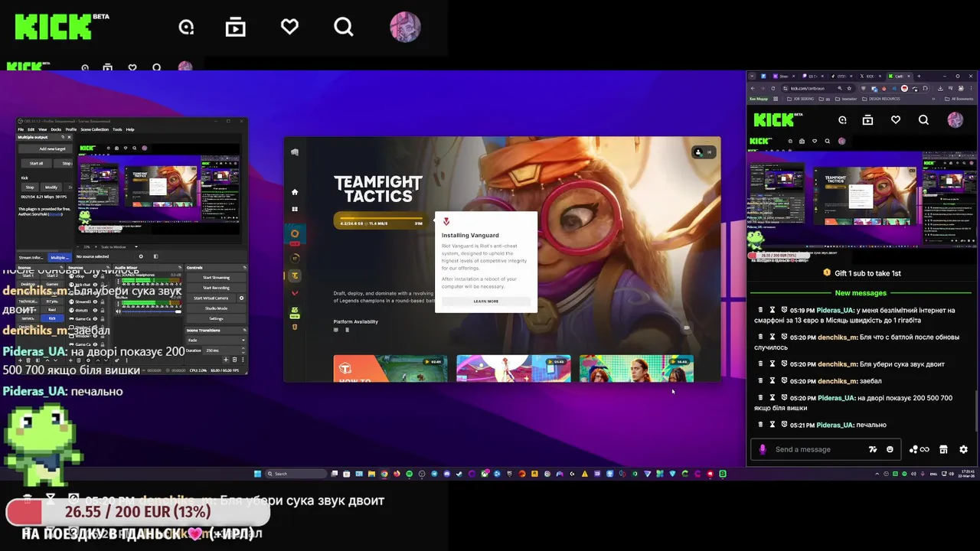980x551 pixels.
Task: Toggle lock on 'donuts' source in OBS
Action: 103,310
